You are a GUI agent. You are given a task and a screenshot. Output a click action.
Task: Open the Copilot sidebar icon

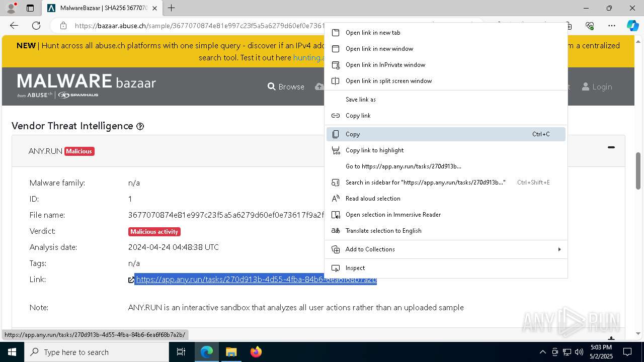[x=632, y=26]
